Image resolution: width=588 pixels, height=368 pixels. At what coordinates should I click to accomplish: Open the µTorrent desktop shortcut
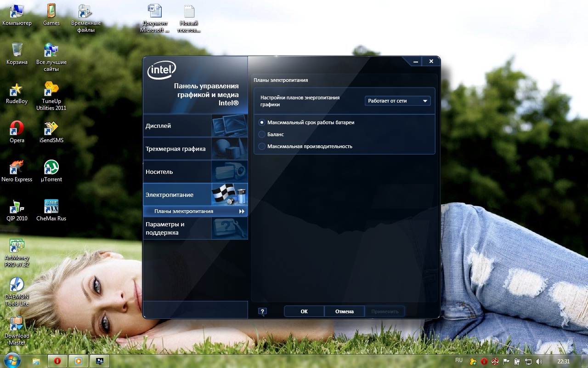(51, 167)
